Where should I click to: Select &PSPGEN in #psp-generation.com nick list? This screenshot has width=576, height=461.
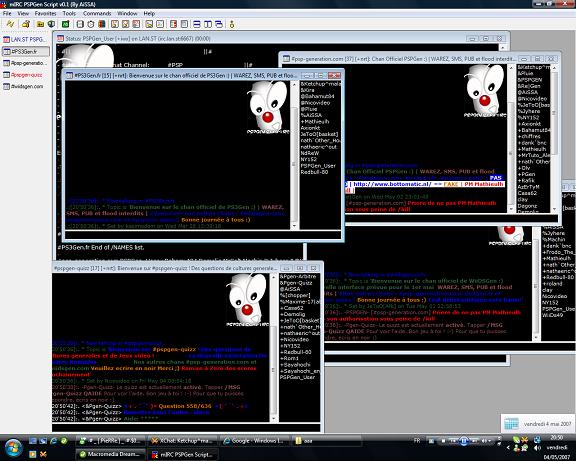530,80
